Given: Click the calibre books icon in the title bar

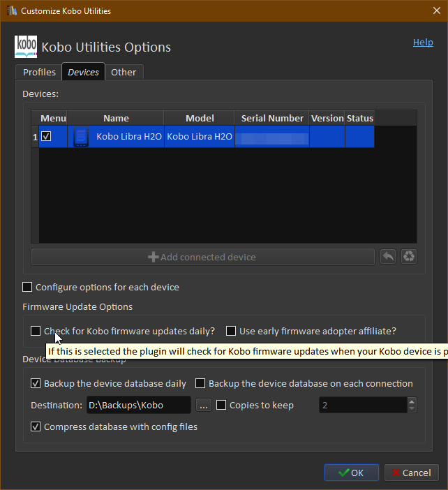Looking at the screenshot, I should click(x=12, y=10).
